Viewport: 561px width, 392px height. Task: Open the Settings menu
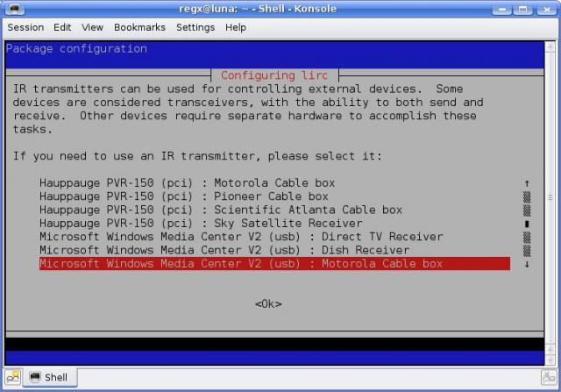point(195,27)
